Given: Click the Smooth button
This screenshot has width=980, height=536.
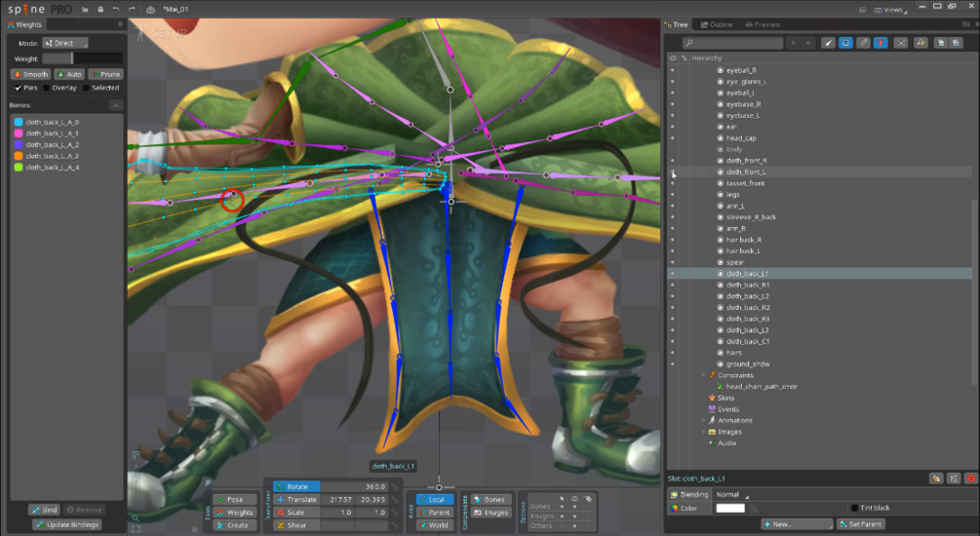Looking at the screenshot, I should coord(30,74).
